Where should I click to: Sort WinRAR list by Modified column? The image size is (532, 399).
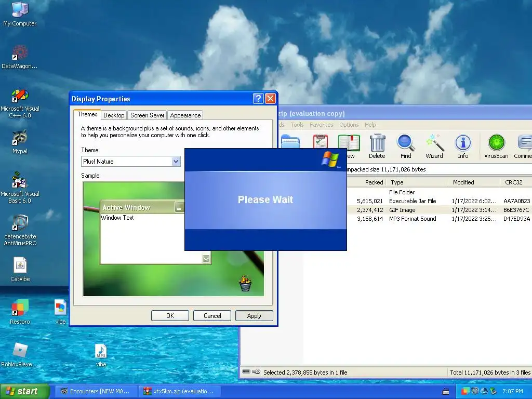point(474,182)
